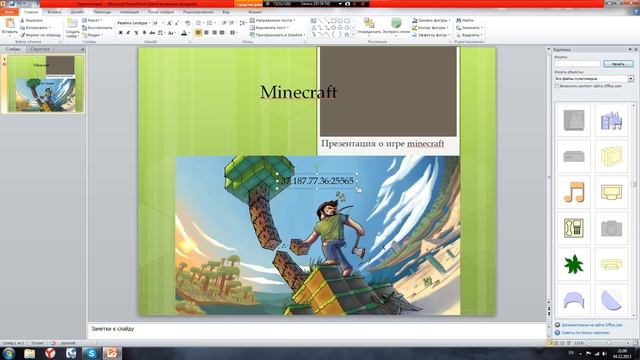Select the green leaf clip art

574,264
